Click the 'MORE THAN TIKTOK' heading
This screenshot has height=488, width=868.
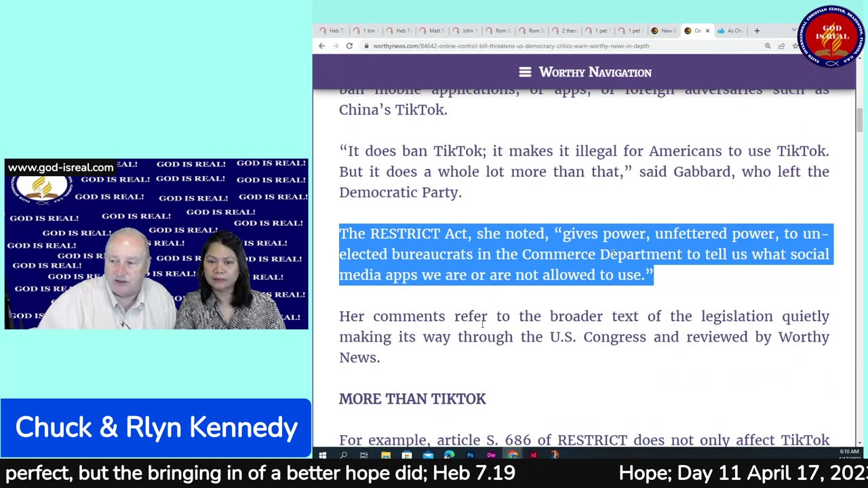[412, 399]
